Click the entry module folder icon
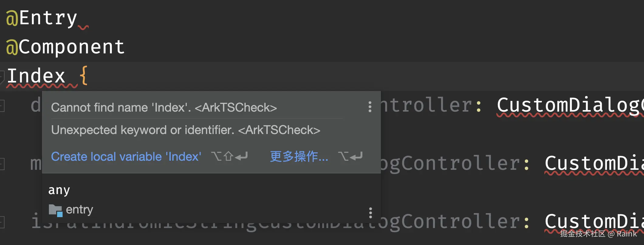Viewport: 644px width, 245px height. [56, 210]
